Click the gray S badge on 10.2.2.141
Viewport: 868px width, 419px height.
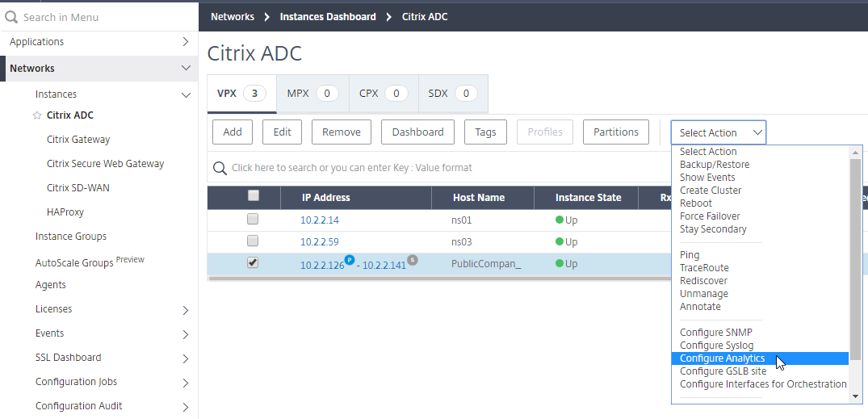coord(413,259)
